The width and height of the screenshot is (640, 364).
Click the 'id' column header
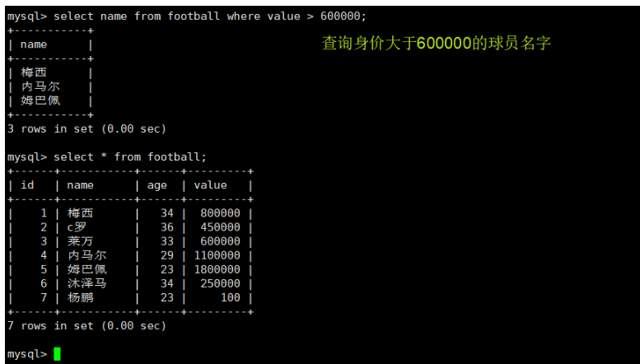27,185
